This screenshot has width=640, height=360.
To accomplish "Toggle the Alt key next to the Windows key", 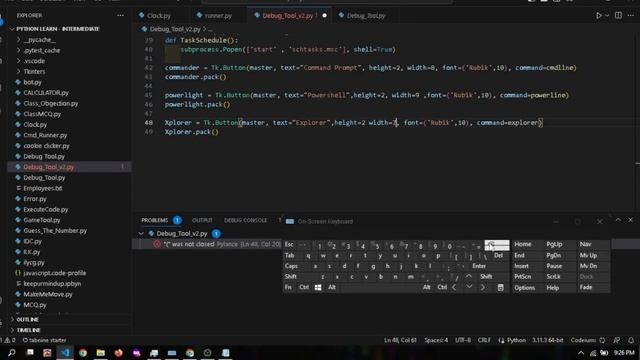I will (x=332, y=287).
